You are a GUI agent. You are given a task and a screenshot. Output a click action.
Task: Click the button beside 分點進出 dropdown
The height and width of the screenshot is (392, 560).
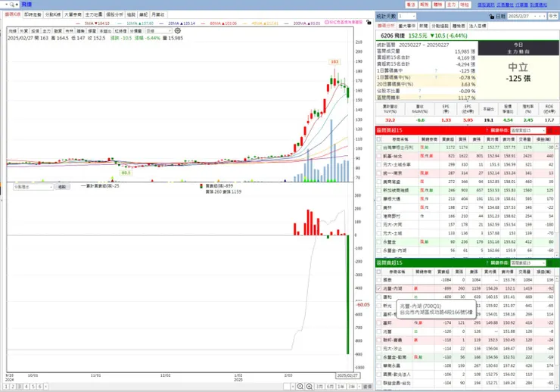[62, 187]
